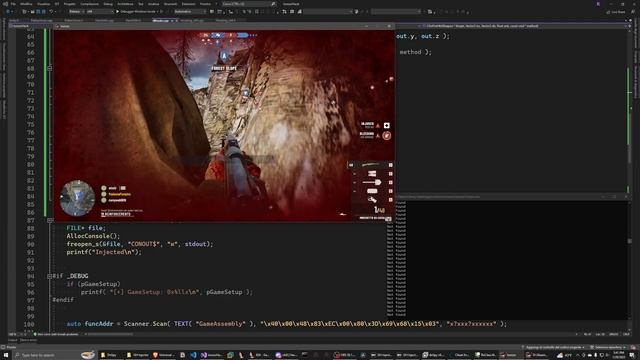The image size is (640, 360).
Task: Click the minimap in the game window
Action: (77, 198)
